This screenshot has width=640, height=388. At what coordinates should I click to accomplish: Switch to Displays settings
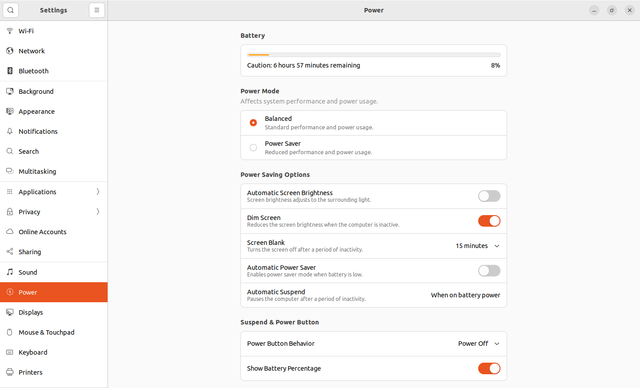click(x=54, y=312)
